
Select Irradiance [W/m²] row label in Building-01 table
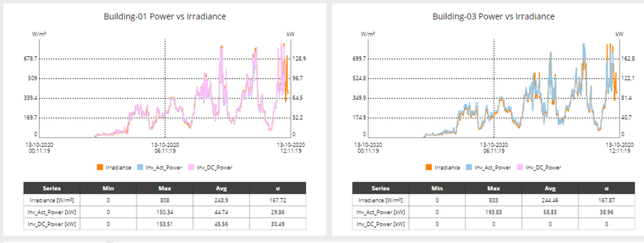point(52,200)
